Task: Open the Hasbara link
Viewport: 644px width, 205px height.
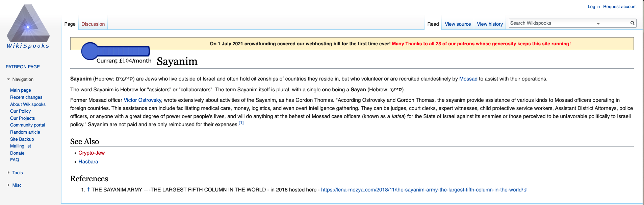Action: click(88, 162)
